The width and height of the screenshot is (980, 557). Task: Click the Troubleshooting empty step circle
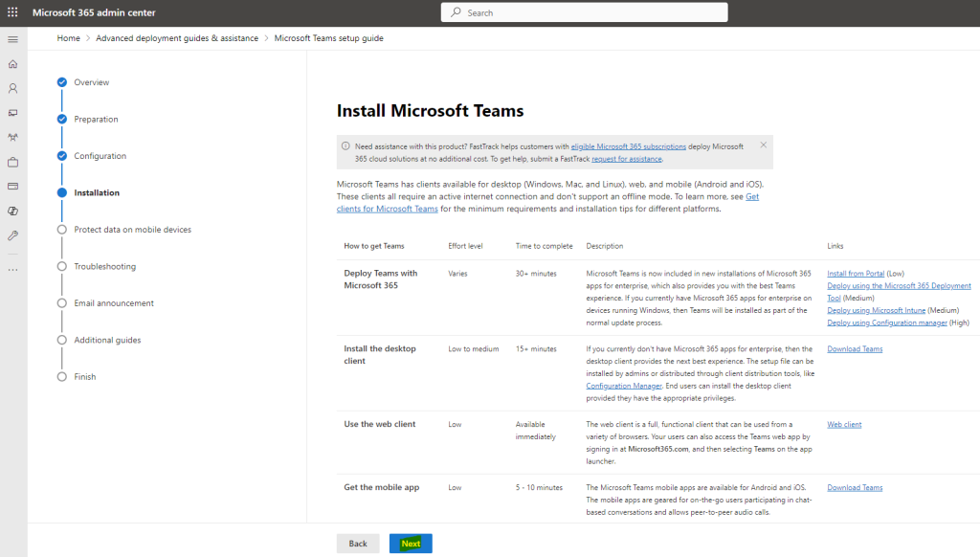(62, 266)
